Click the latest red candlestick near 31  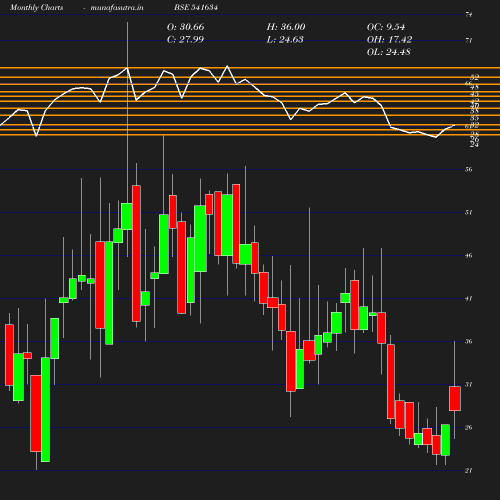455,399
